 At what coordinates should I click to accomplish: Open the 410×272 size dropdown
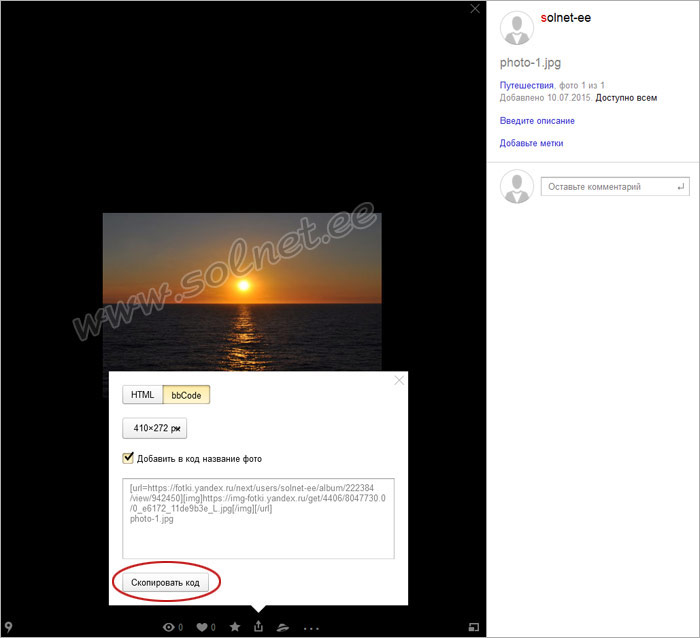(154, 428)
